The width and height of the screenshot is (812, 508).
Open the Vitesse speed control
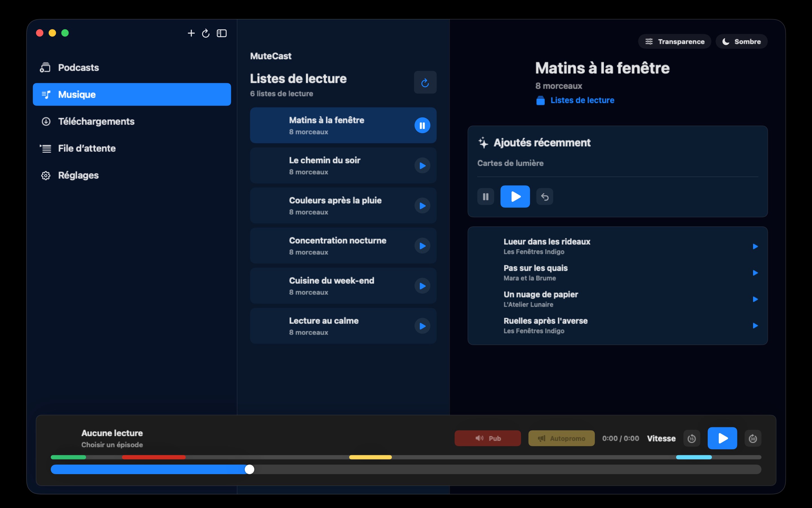[x=661, y=439]
